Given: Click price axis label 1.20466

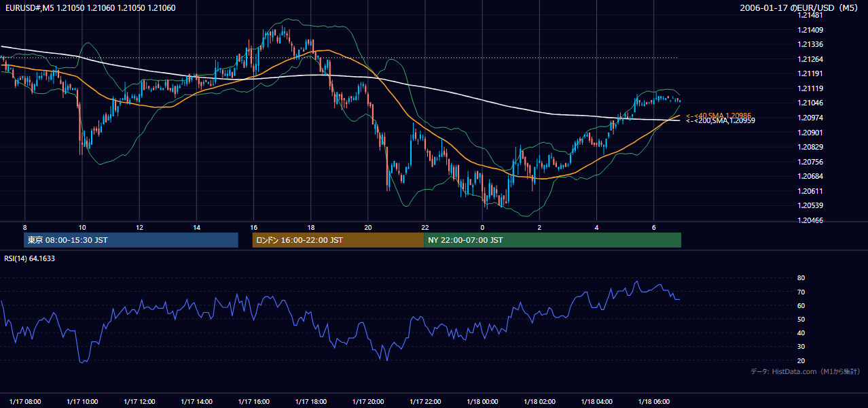Looking at the screenshot, I should 811,220.
